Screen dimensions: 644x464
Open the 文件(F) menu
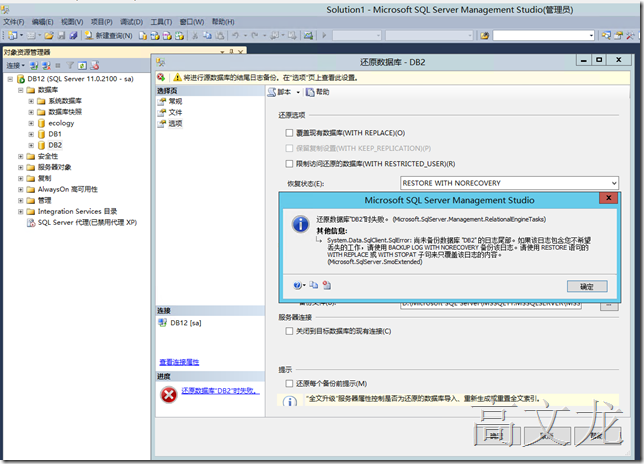(x=14, y=22)
